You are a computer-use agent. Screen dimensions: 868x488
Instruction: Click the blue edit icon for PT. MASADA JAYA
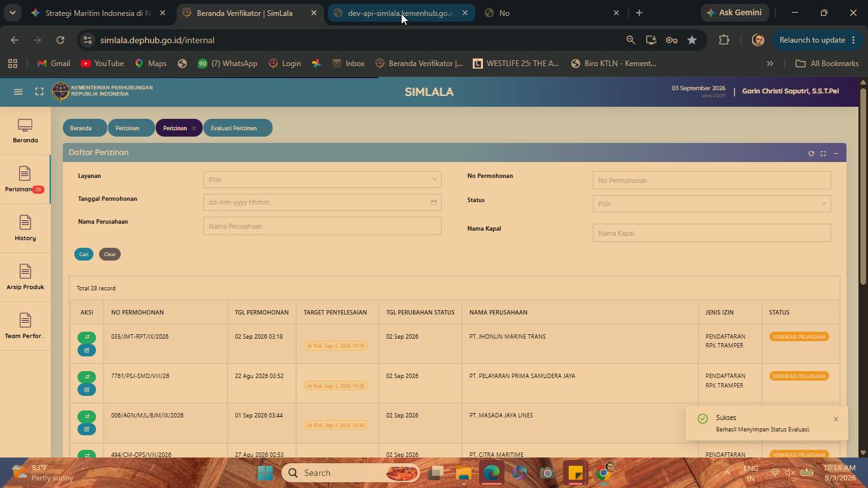pyautogui.click(x=87, y=429)
